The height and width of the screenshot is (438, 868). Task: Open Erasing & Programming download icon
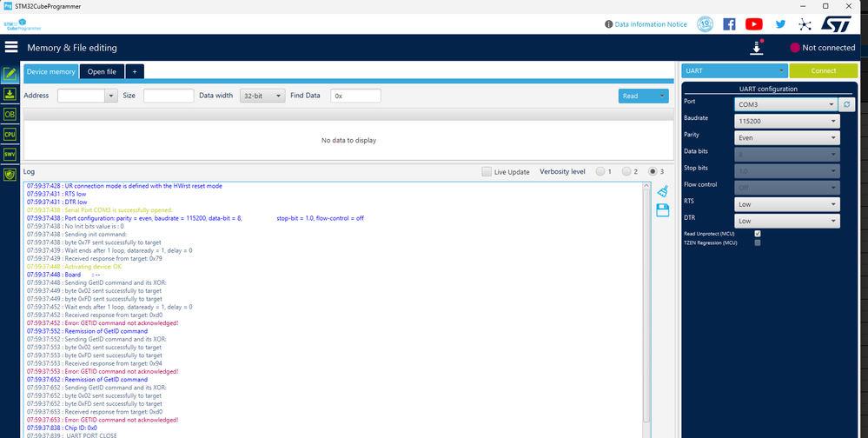pos(10,94)
